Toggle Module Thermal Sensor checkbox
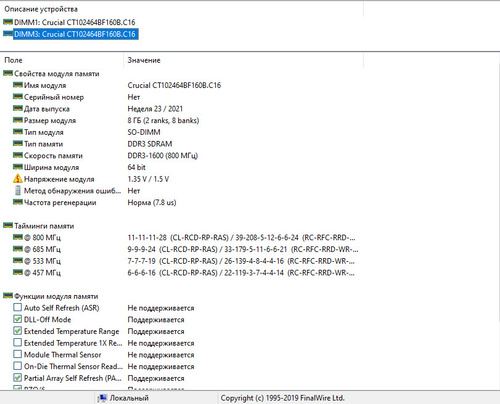This screenshot has height=404, width=500. pyautogui.click(x=18, y=354)
